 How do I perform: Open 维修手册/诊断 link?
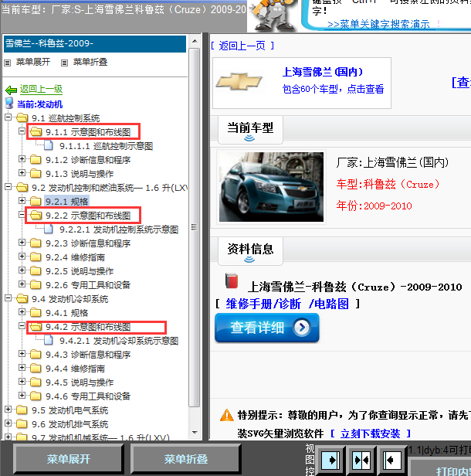click(263, 304)
